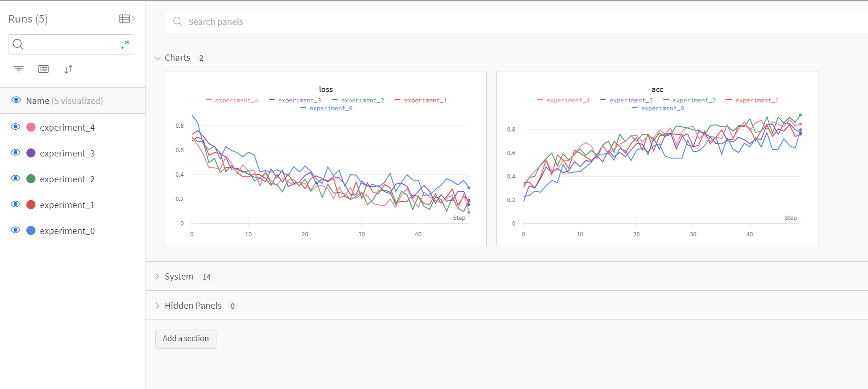The height and width of the screenshot is (389, 868).
Task: Click experiment_3 legend entry in acc chart
Action: [627, 101]
